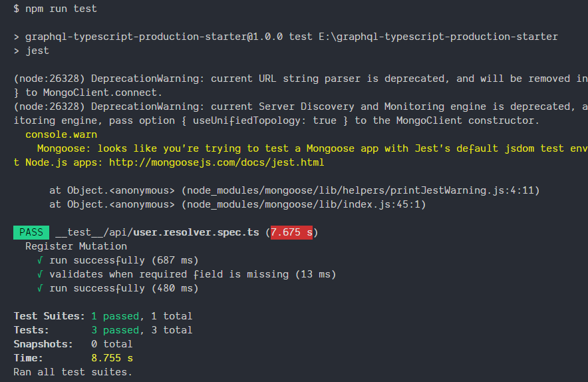Click the red 7.675 s duration badge
This screenshot has width=588, height=382.
(x=291, y=232)
